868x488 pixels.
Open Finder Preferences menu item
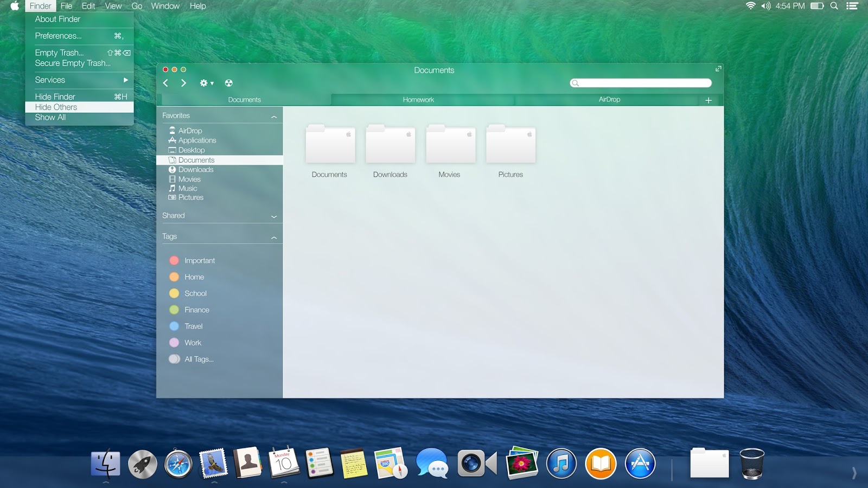click(x=79, y=36)
